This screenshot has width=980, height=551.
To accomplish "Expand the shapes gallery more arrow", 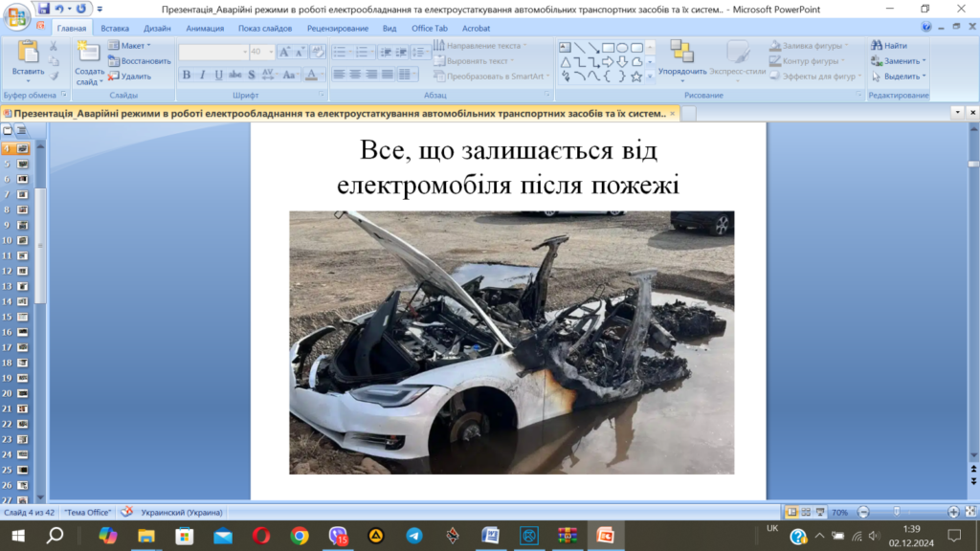I will coord(650,77).
